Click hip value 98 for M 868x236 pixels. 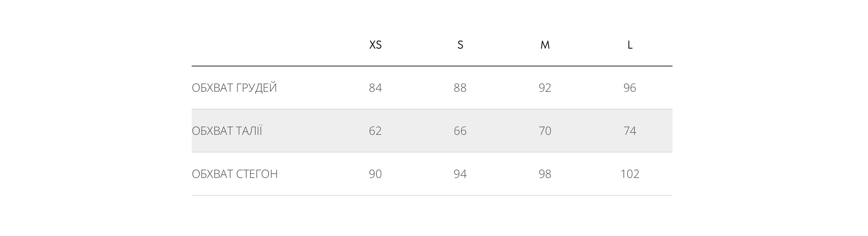pyautogui.click(x=545, y=174)
